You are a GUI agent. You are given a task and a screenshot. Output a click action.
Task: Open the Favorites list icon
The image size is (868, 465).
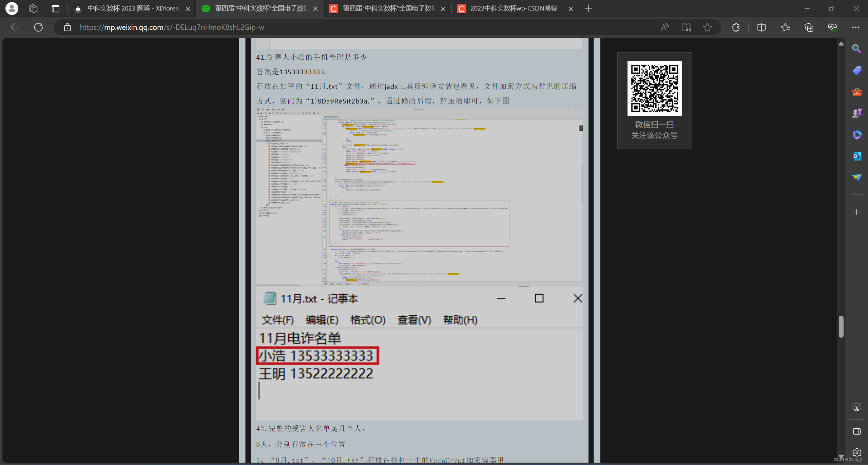click(x=785, y=27)
